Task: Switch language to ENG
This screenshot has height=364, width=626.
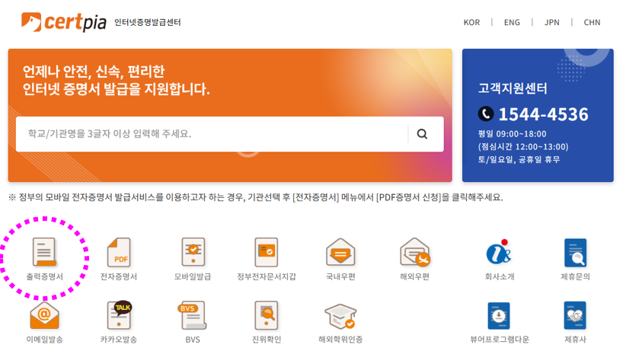Action: [512, 22]
